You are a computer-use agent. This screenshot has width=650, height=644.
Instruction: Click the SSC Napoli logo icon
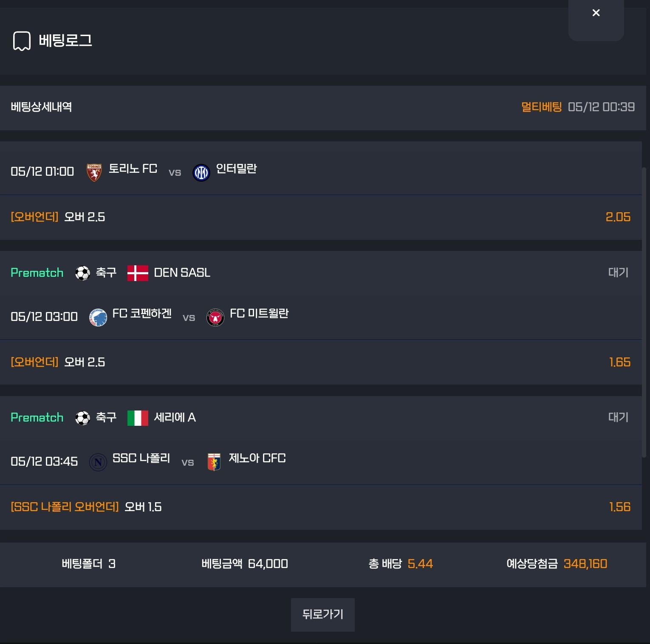[x=98, y=462]
